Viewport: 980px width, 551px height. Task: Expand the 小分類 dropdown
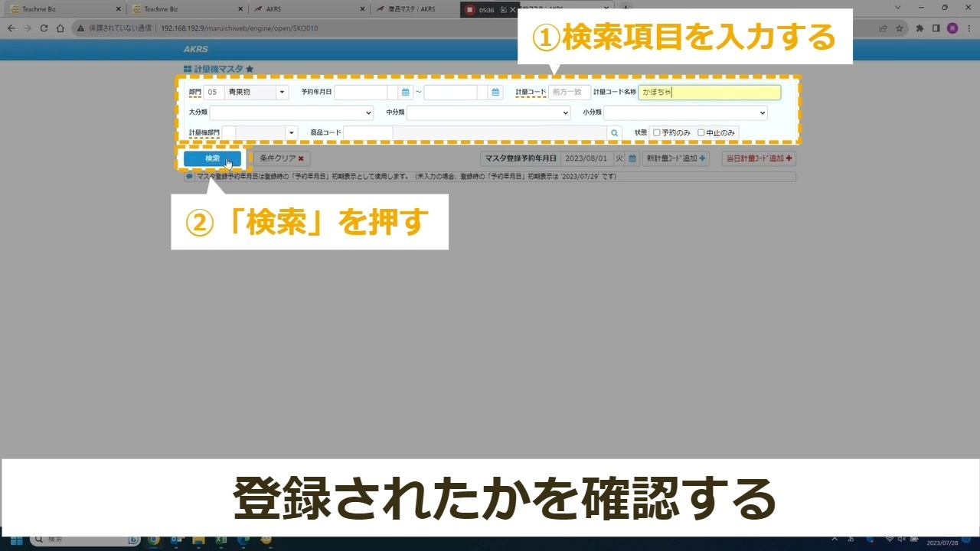coord(685,112)
